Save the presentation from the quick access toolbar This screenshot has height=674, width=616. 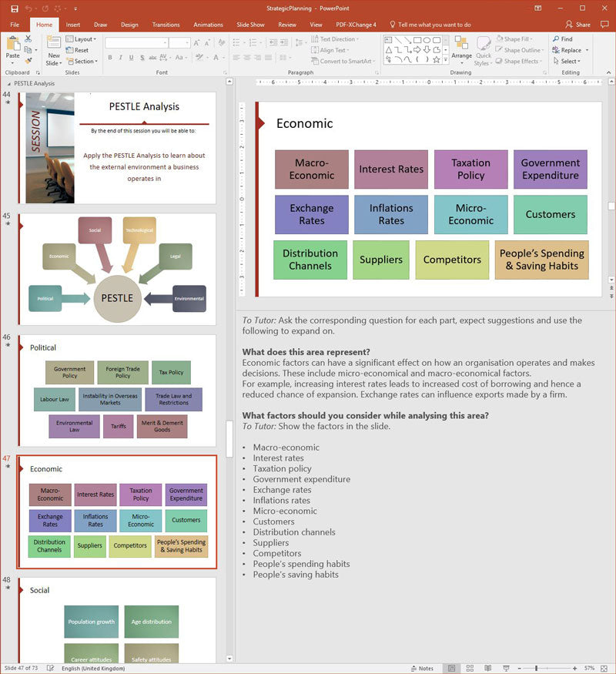coord(15,8)
